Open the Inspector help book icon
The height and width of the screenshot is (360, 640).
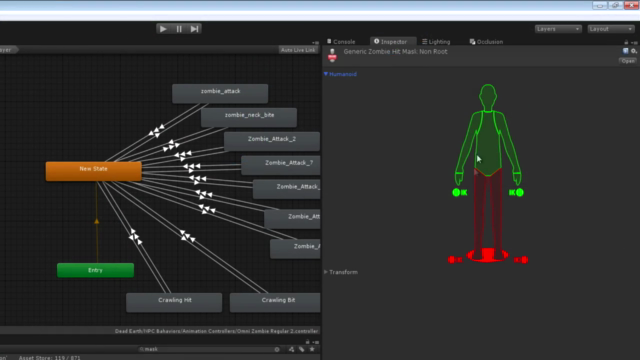[625, 51]
